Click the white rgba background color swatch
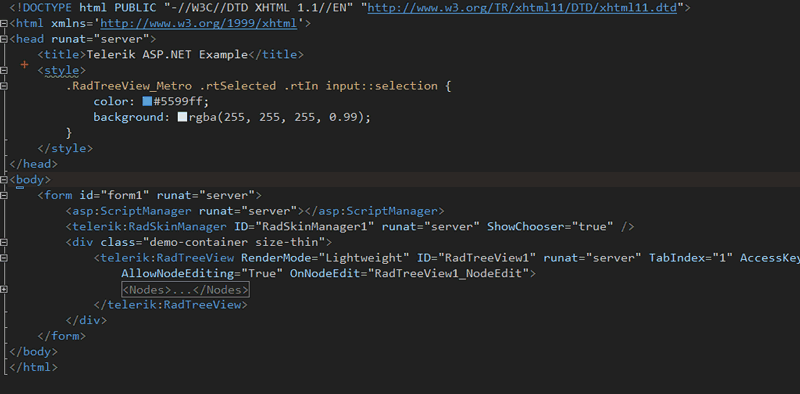This screenshot has height=394, width=800. pos(182,117)
